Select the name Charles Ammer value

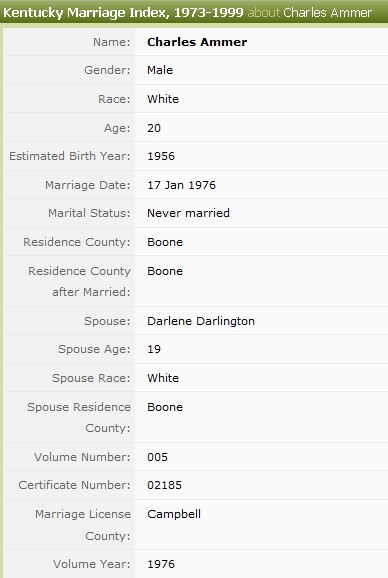197,42
